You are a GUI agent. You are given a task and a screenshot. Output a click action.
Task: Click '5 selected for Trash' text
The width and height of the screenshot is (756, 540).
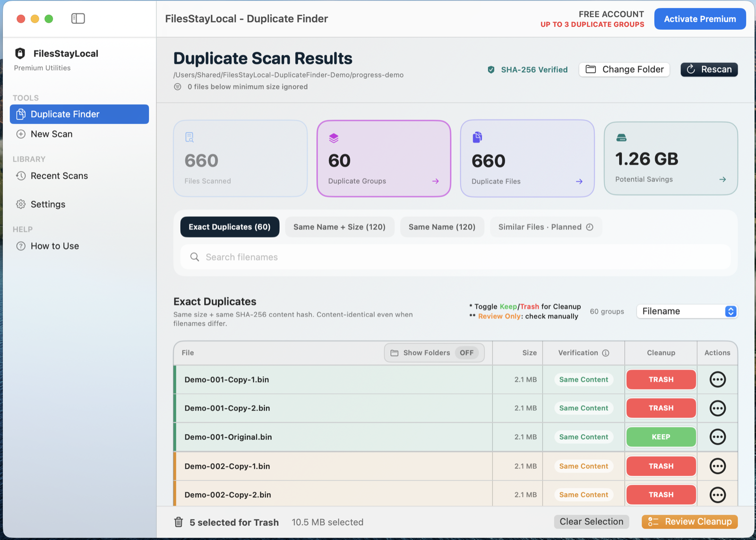234,523
